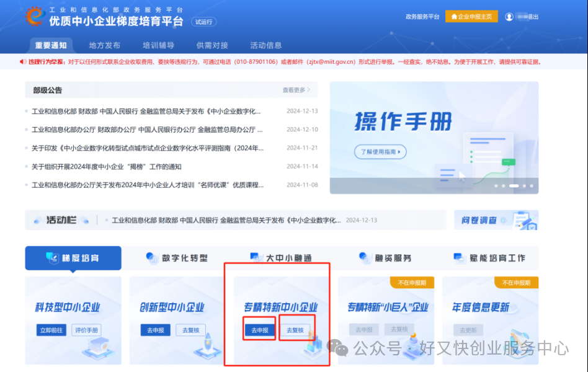Screen dimensions: 588x372
Task: Click the 创新型中小企业 card title
Action: (x=172, y=308)
